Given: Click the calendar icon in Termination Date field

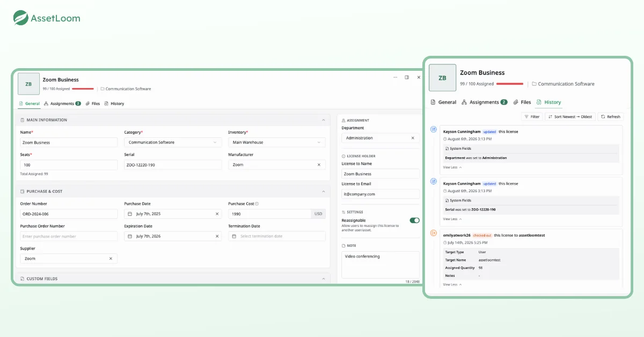Looking at the screenshot, I should pos(235,236).
